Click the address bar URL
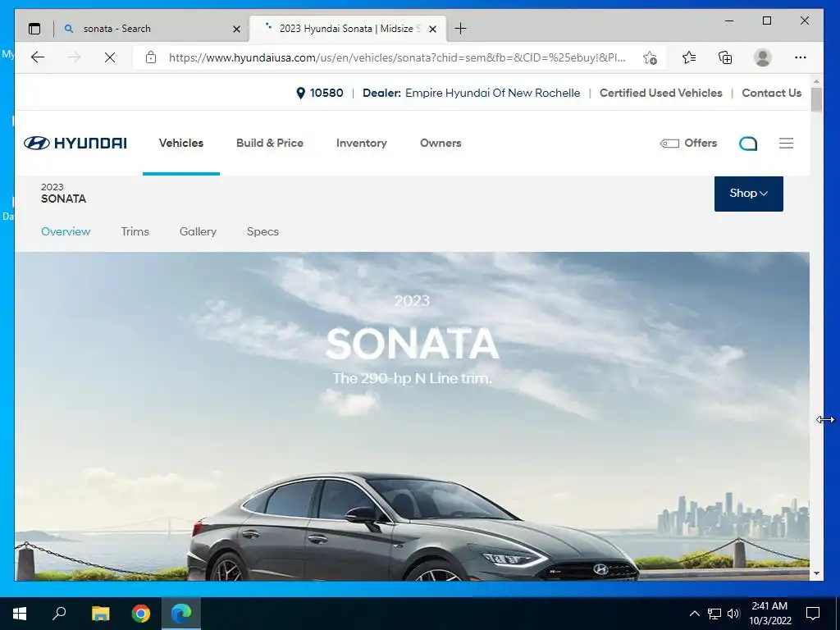The height and width of the screenshot is (630, 840). tap(397, 58)
